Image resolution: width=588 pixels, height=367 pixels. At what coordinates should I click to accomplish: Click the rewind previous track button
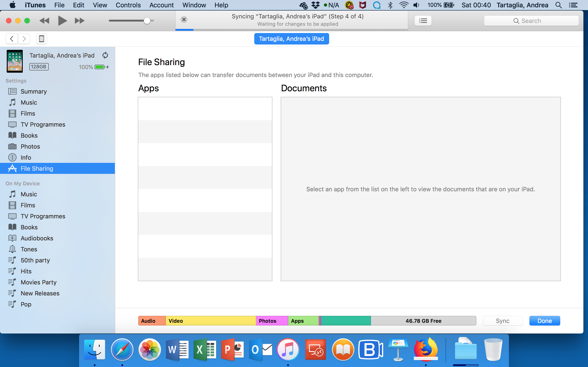click(44, 21)
